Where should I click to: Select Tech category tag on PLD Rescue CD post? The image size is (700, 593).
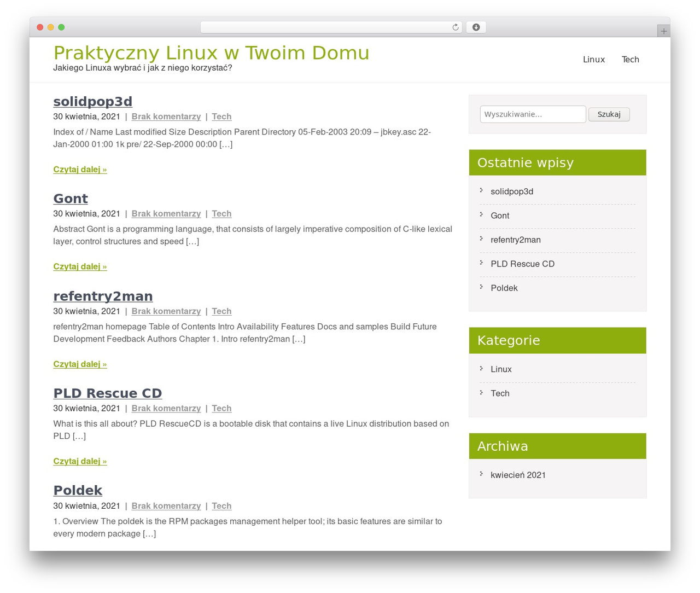[x=221, y=409]
